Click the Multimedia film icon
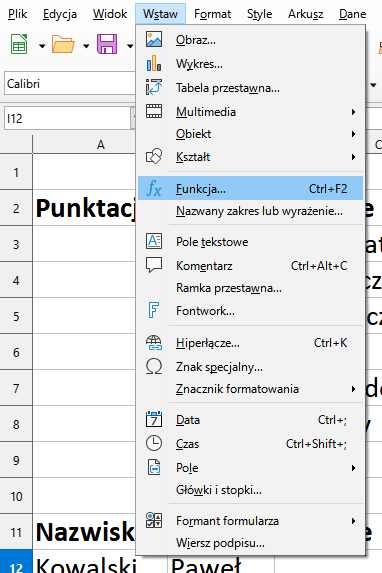The image size is (382, 573). 154,111
